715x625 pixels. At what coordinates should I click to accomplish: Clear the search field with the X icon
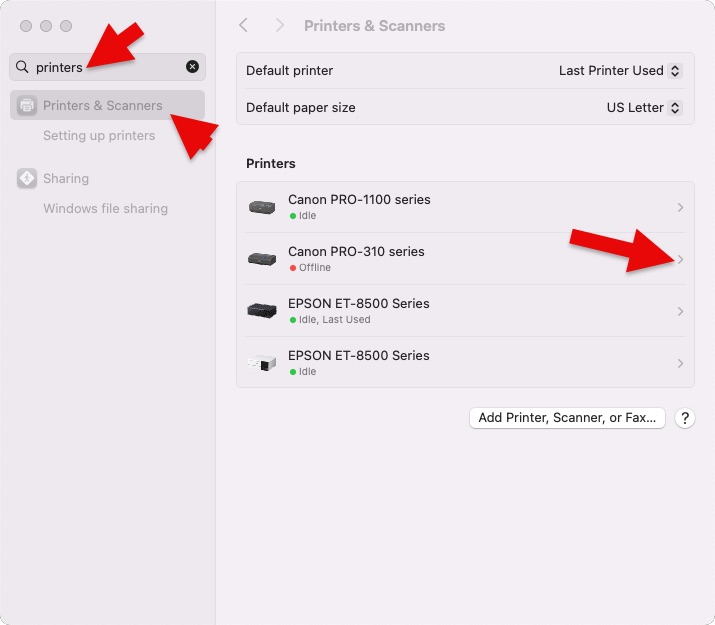[192, 67]
